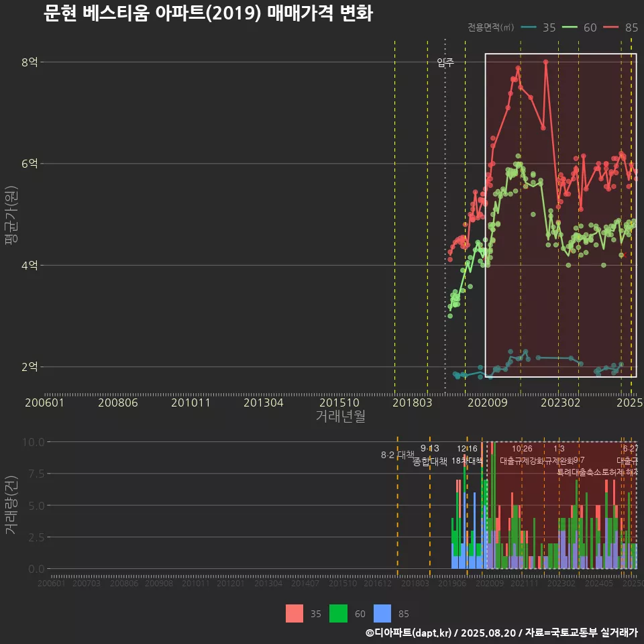Click '200806' on the price chart axis
Screen dimensions: 644x644
(118, 402)
